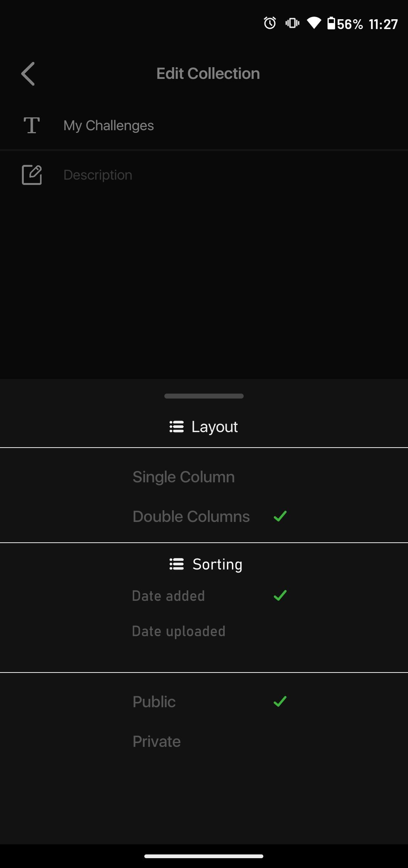Tap the Layout section header
Viewport: 408px width, 868px height.
(204, 427)
